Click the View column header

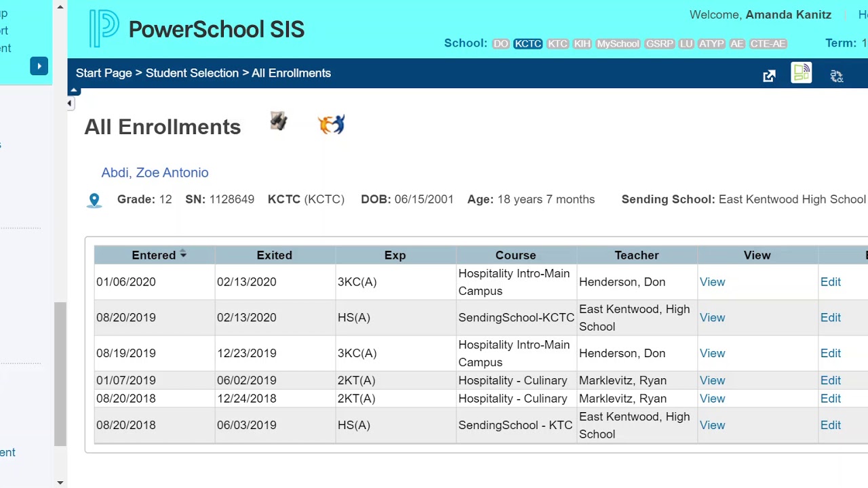(757, 255)
